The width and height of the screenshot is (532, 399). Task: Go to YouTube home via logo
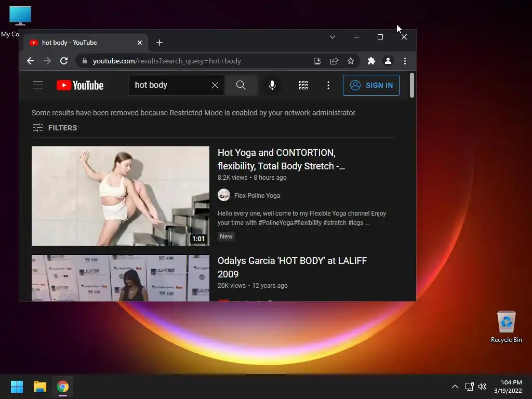79,85
